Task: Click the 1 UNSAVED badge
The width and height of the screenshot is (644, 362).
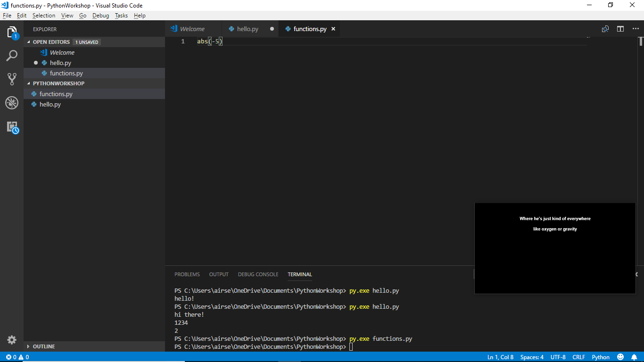Action: [x=87, y=42]
